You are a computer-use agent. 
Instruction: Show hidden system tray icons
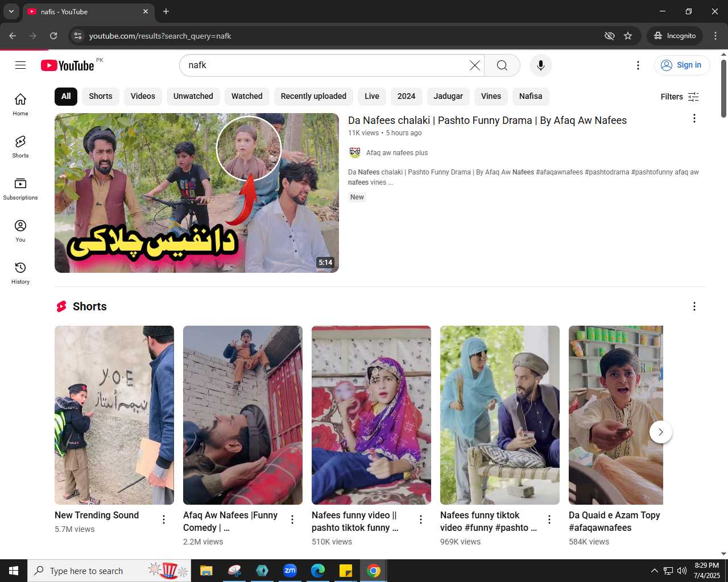[x=654, y=571]
